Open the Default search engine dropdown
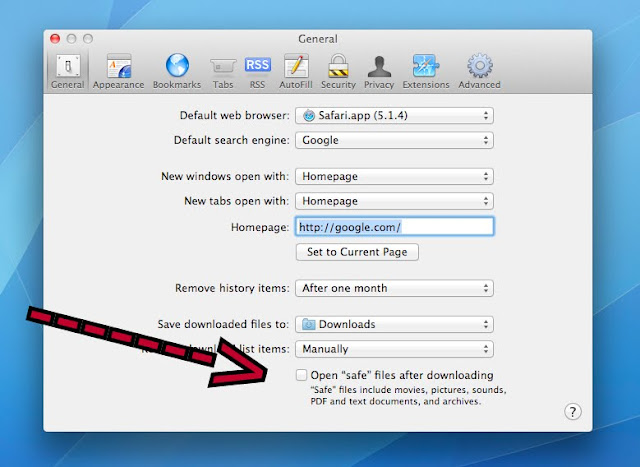The image size is (640, 467). pyautogui.click(x=394, y=140)
